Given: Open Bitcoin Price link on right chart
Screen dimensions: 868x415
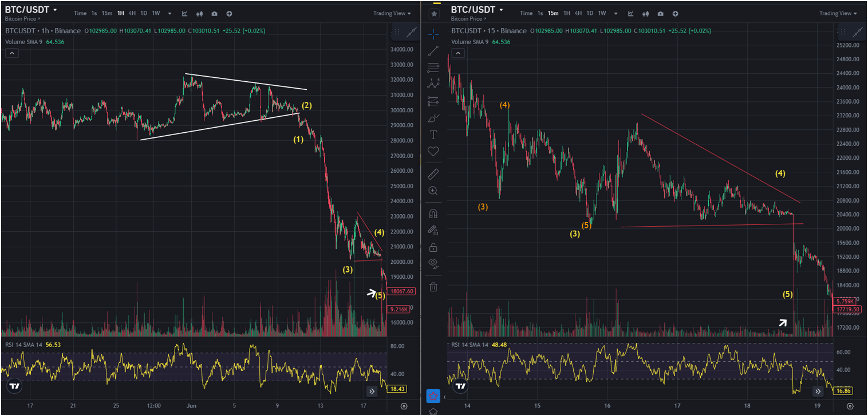Looking at the screenshot, I should tap(468, 19).
